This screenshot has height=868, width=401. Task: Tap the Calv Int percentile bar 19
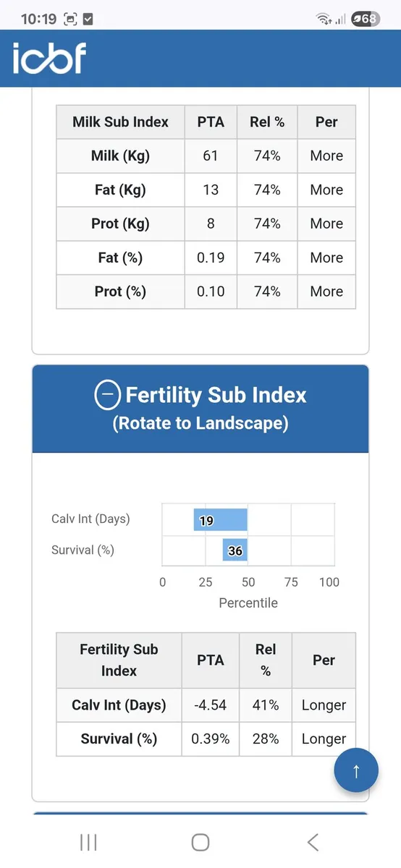tap(221, 520)
